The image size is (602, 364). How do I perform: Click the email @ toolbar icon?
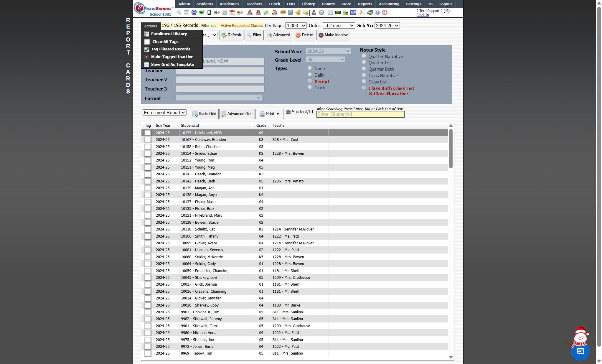pos(194,12)
